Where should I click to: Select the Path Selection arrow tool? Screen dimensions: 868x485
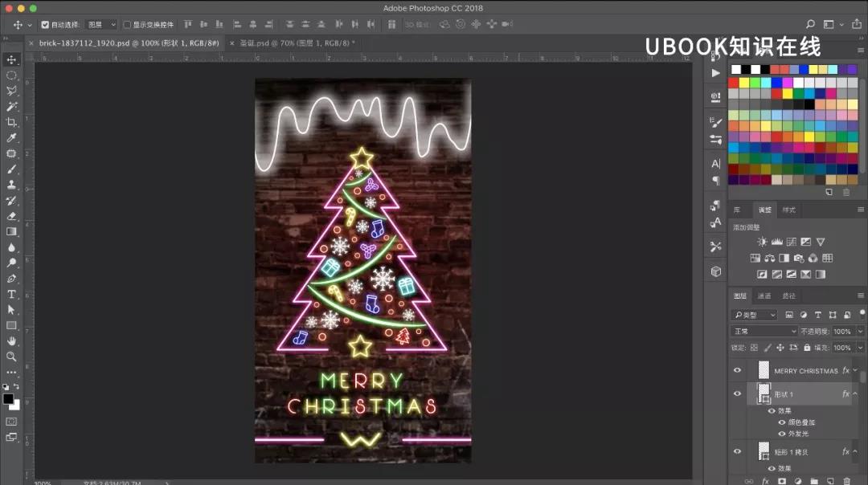[11, 310]
